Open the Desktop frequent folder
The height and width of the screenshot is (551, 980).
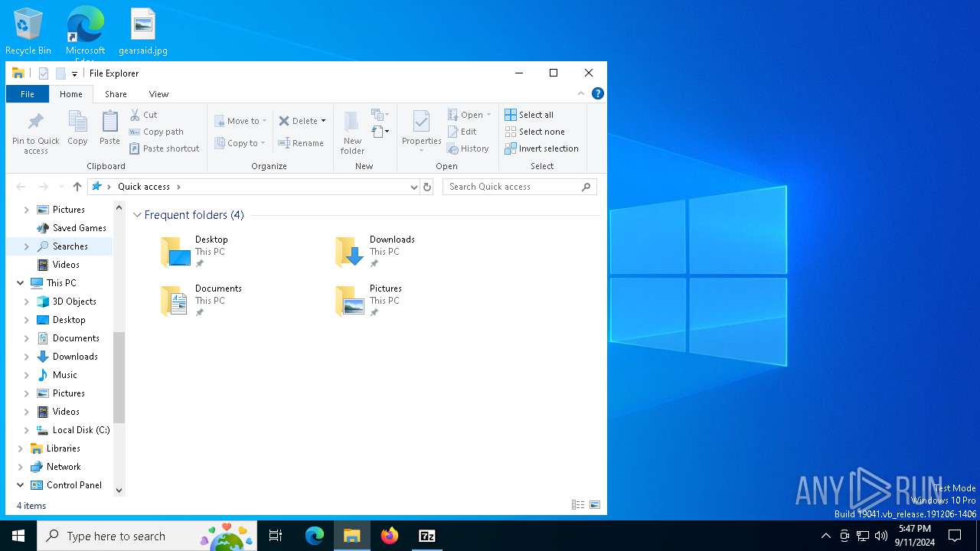(x=195, y=252)
